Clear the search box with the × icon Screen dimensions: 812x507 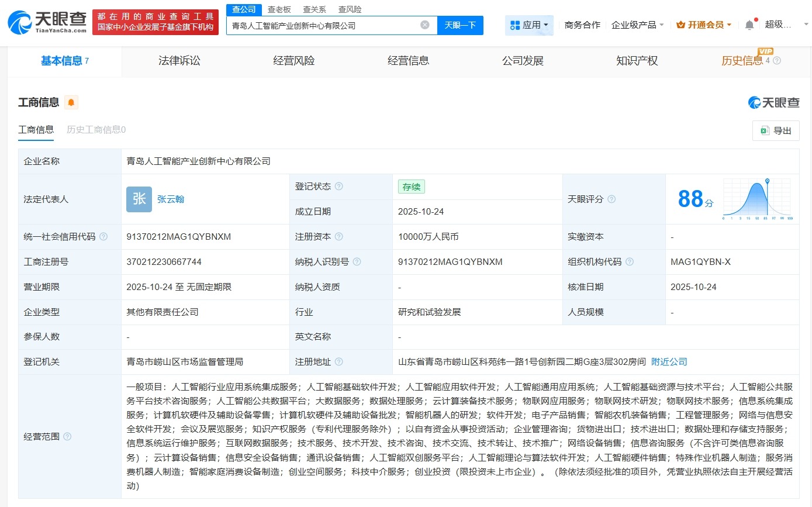[x=426, y=25]
